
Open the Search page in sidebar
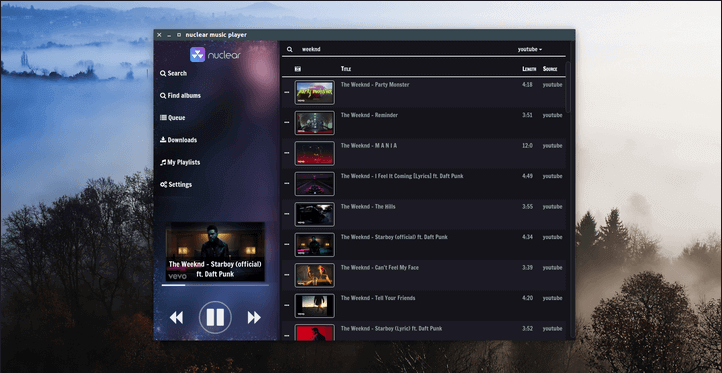[174, 73]
